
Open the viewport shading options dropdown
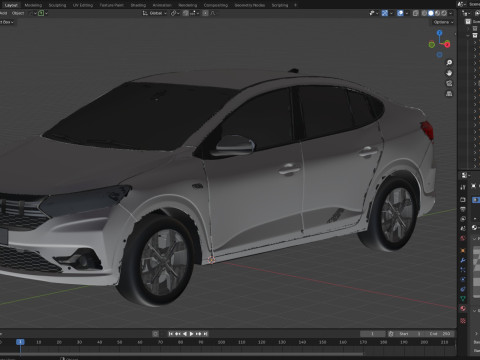pyautogui.click(x=450, y=13)
